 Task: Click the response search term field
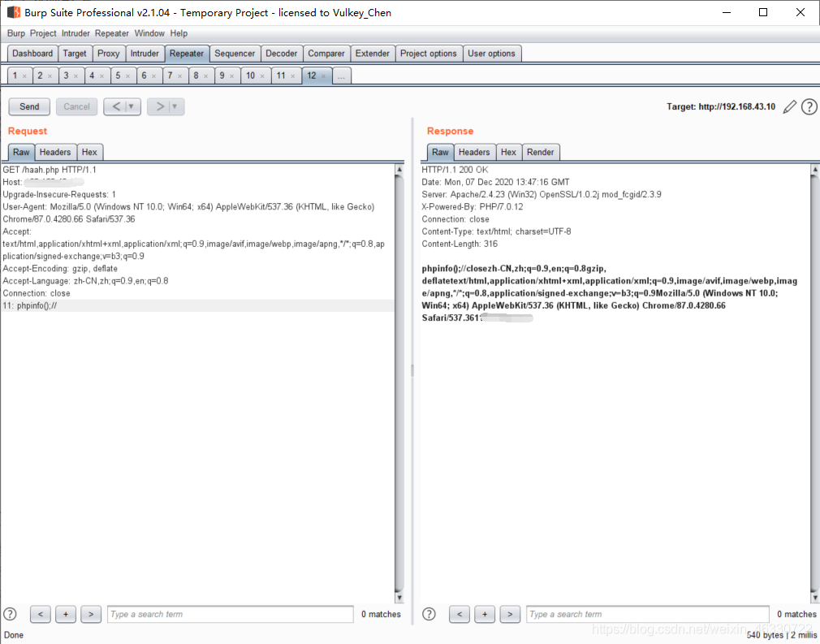coord(648,614)
